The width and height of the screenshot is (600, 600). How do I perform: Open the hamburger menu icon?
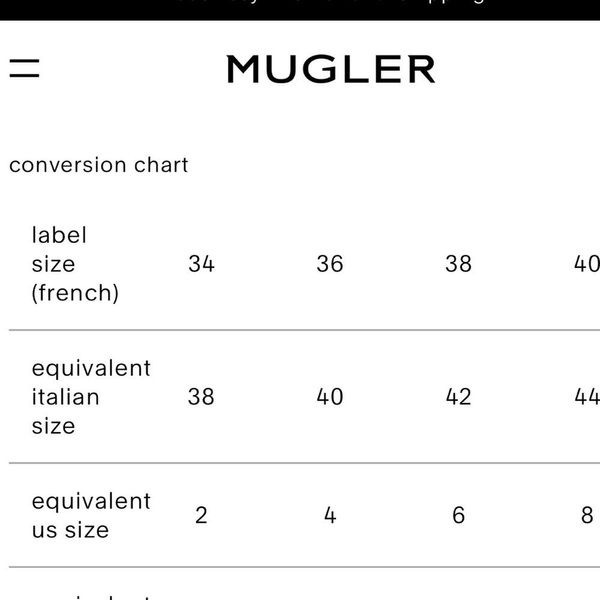click(24, 68)
